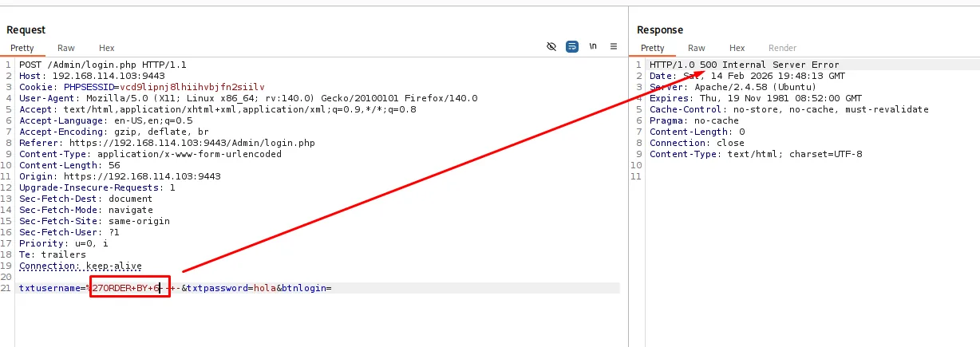Click the Sec-Fetch-Site: same-origin line
This screenshot has width=980, height=347.
94,221
